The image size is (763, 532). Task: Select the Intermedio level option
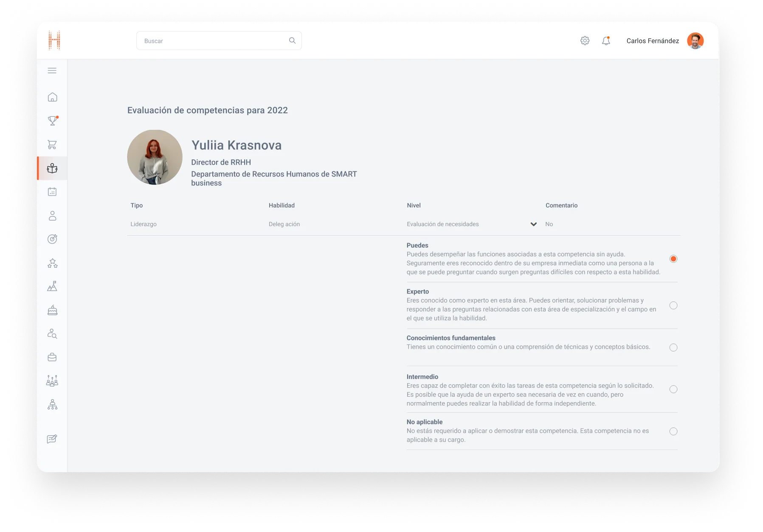pos(673,389)
